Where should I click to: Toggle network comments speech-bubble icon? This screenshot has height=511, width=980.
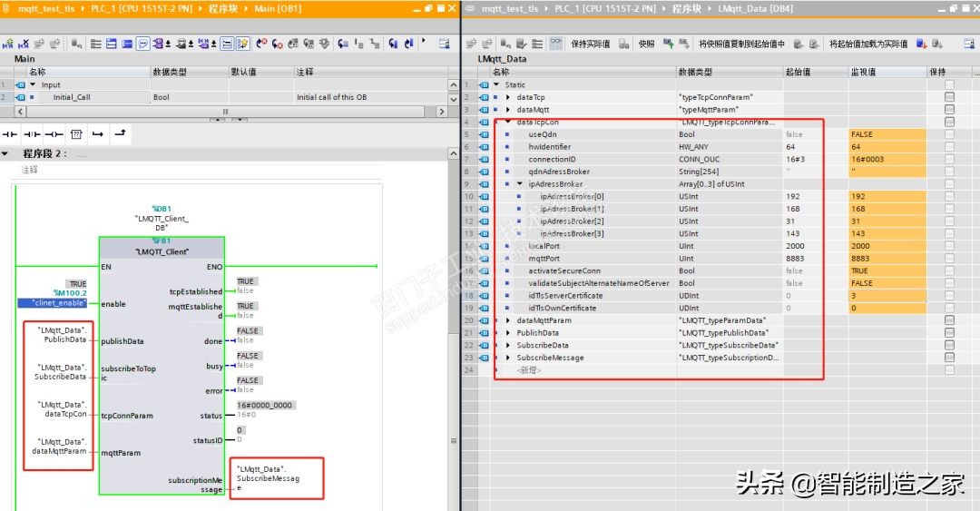[x=142, y=44]
